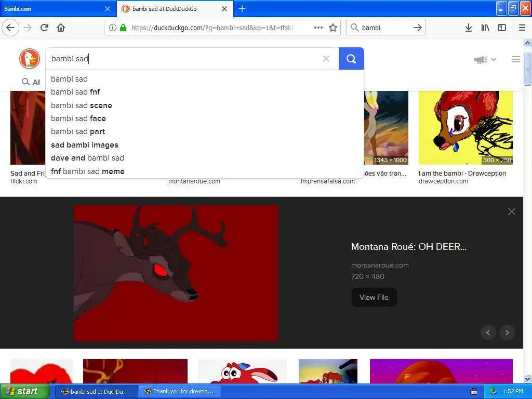The image size is (532, 399).
Task: Click the large red-eyed deer preview image
Action: pyautogui.click(x=176, y=273)
